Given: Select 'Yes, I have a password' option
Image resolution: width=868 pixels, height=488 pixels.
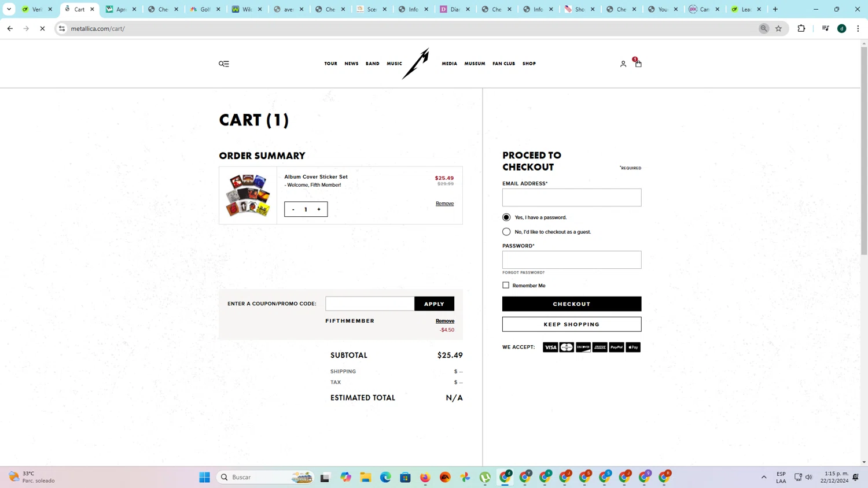Looking at the screenshot, I should click(x=506, y=217).
